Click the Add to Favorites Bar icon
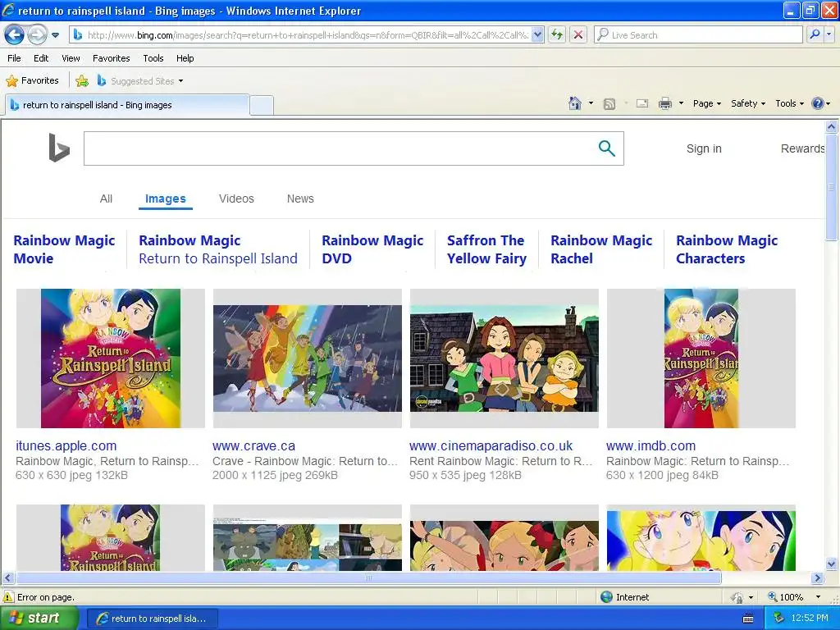Screen dimensions: 840x630 coord(82,81)
